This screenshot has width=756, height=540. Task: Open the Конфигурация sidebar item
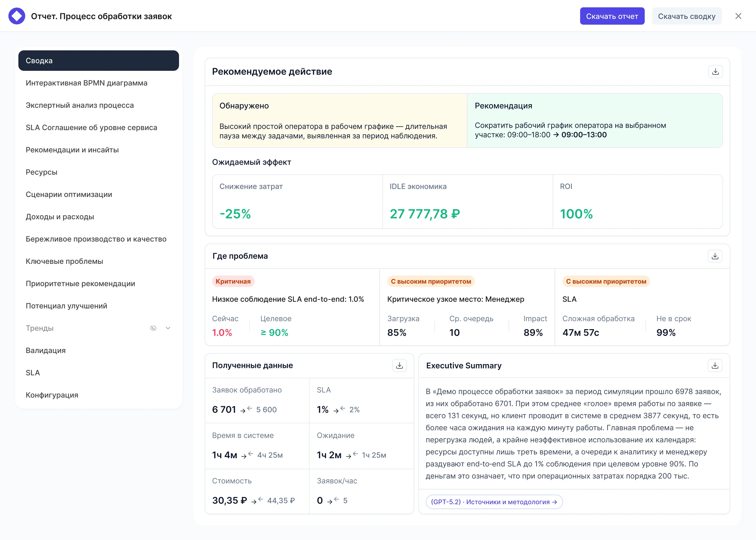coord(52,395)
